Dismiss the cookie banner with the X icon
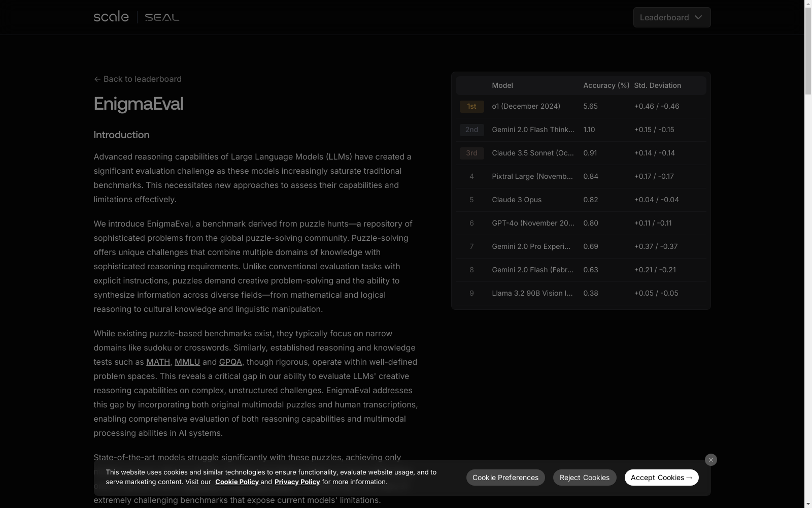Image resolution: width=812 pixels, height=508 pixels. 710,460
